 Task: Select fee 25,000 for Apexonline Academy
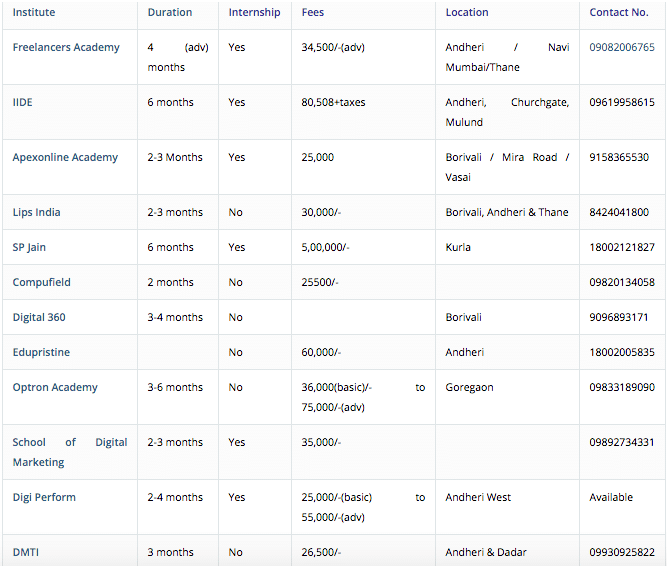pos(318,157)
